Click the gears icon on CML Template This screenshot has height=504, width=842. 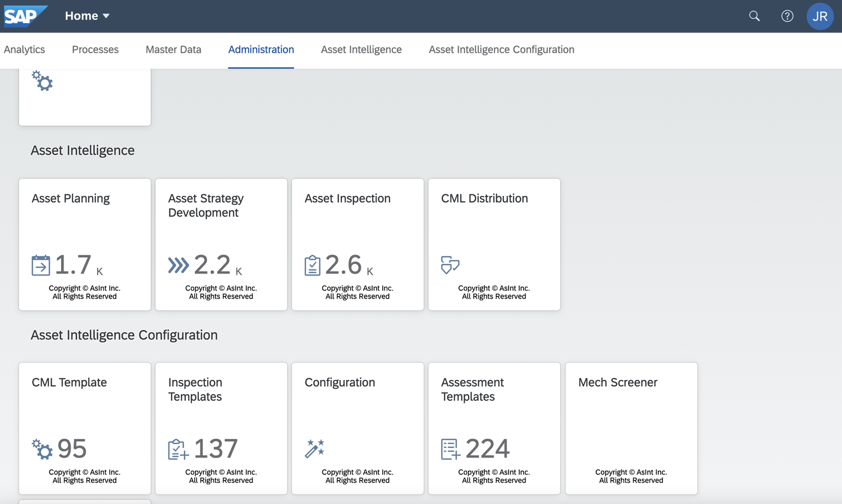(x=42, y=449)
